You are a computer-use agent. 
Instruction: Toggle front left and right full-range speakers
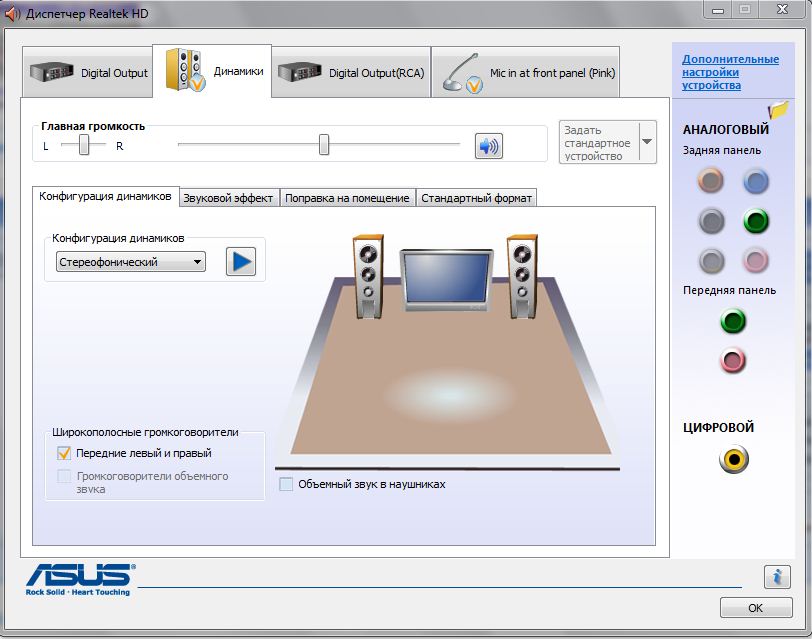[64, 453]
